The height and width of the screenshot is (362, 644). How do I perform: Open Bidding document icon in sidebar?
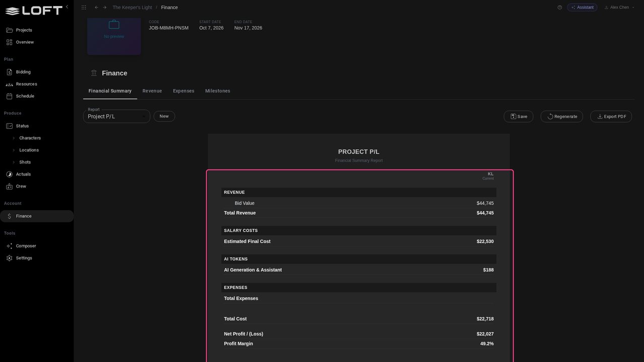coord(10,72)
